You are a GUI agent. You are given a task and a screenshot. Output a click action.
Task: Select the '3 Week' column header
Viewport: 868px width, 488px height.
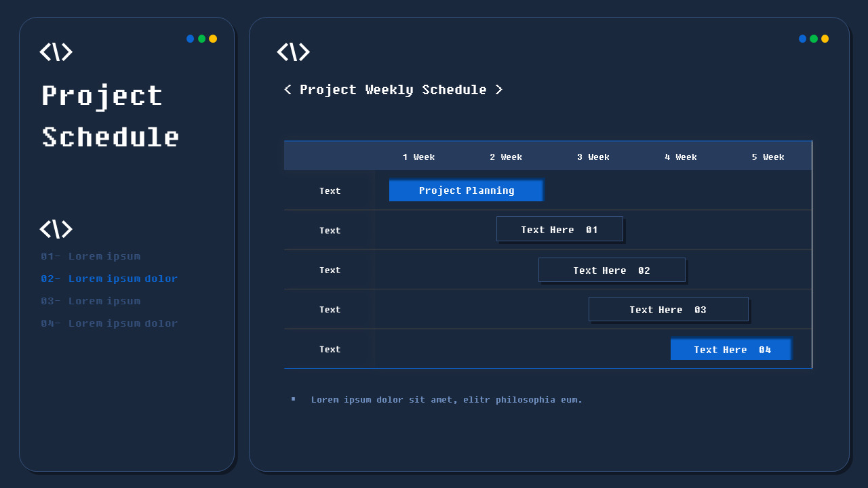point(593,157)
